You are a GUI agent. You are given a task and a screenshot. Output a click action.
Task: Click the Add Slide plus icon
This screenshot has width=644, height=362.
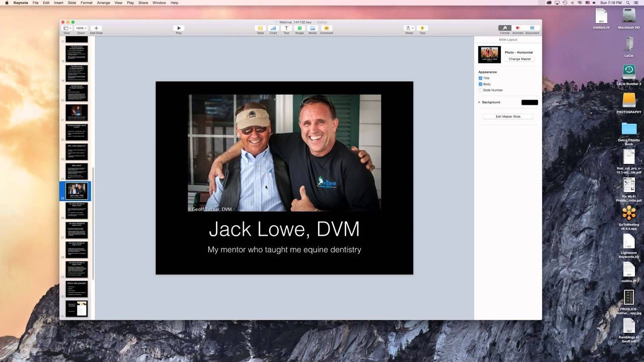[x=96, y=28]
